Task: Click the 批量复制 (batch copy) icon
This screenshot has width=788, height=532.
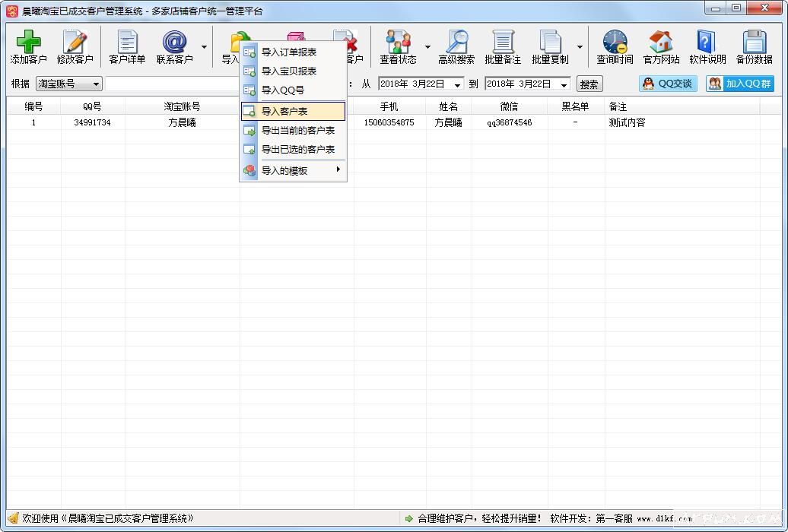Action: pyautogui.click(x=553, y=46)
